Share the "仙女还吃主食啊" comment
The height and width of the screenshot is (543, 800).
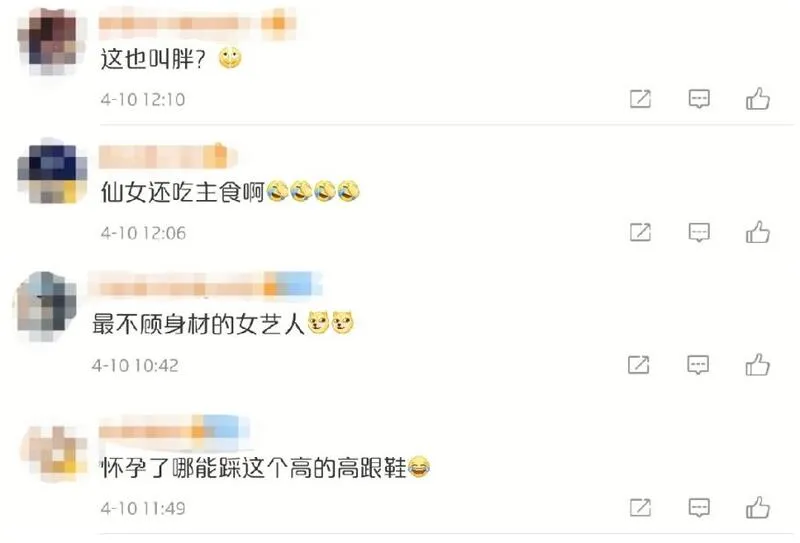point(640,232)
